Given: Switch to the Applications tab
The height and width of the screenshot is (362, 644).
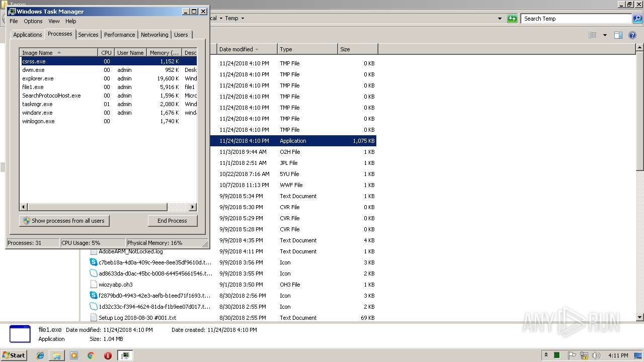Looking at the screenshot, I should pyautogui.click(x=27, y=35).
